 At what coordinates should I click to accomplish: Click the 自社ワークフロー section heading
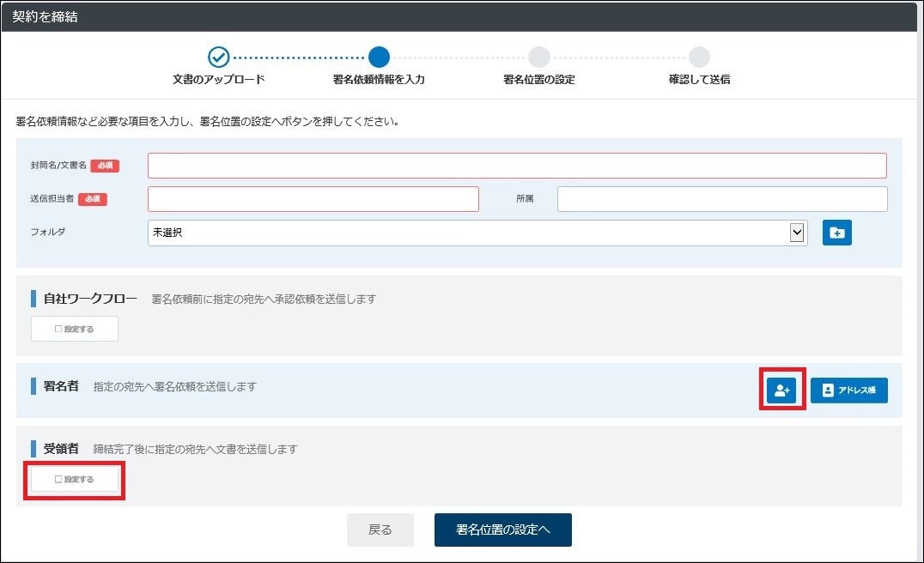point(90,299)
